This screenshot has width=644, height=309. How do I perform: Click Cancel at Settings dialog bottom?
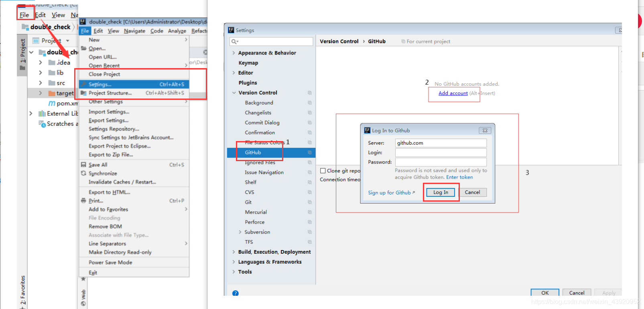point(577,293)
